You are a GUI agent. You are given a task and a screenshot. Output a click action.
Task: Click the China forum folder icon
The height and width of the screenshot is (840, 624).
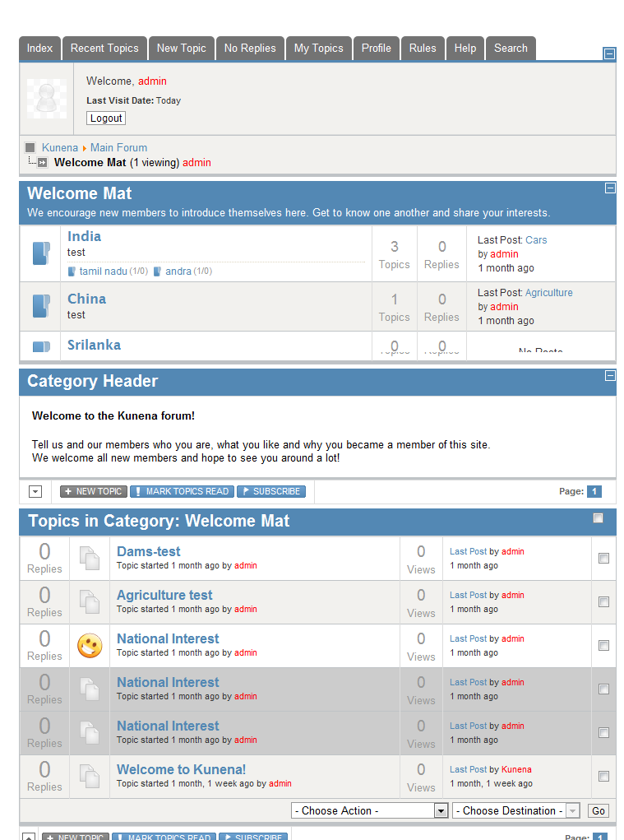tap(40, 306)
